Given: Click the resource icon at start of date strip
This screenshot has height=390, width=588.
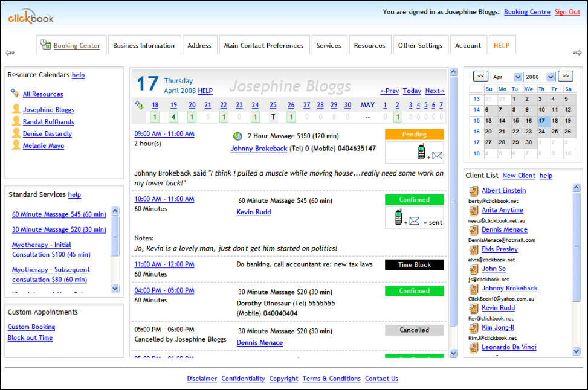Looking at the screenshot, I should [x=139, y=105].
